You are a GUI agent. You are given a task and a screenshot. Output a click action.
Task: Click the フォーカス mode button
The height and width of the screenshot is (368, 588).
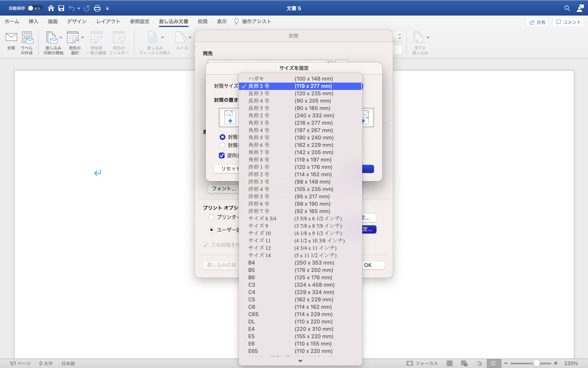(422, 363)
